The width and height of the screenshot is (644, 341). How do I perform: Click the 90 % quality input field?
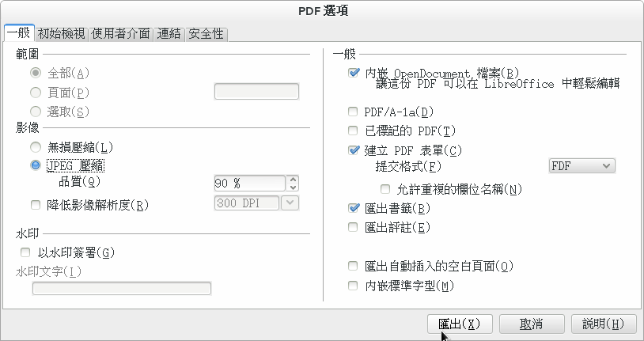(249, 184)
